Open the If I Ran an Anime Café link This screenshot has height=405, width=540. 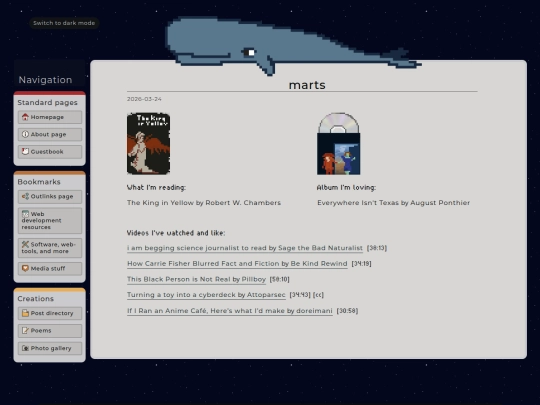click(x=230, y=311)
